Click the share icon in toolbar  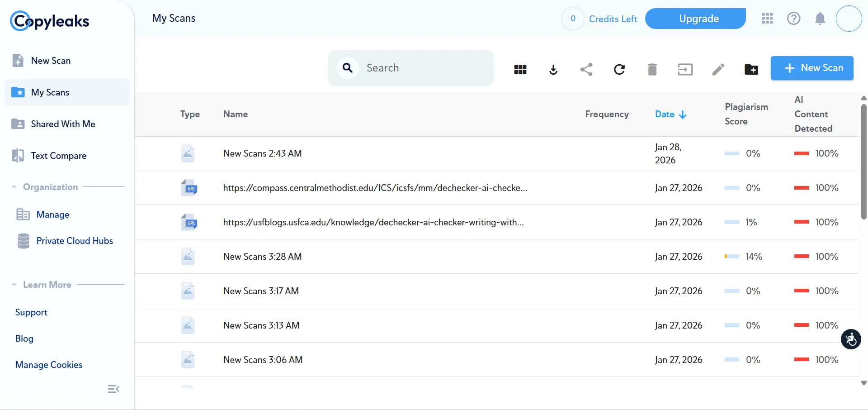(586, 69)
